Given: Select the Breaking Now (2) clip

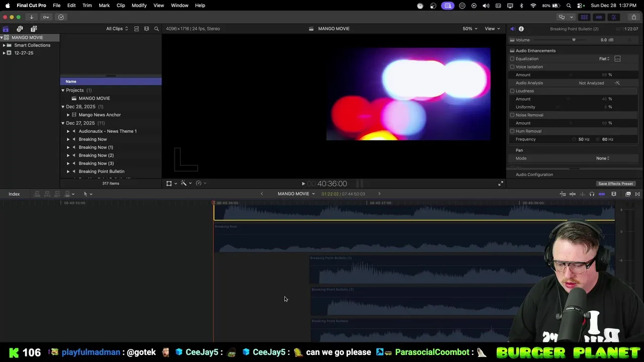Looking at the screenshot, I should tap(96, 155).
